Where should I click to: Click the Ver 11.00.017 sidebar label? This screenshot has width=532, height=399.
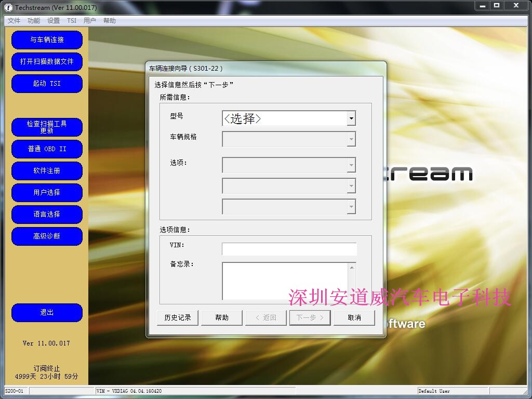46,343
